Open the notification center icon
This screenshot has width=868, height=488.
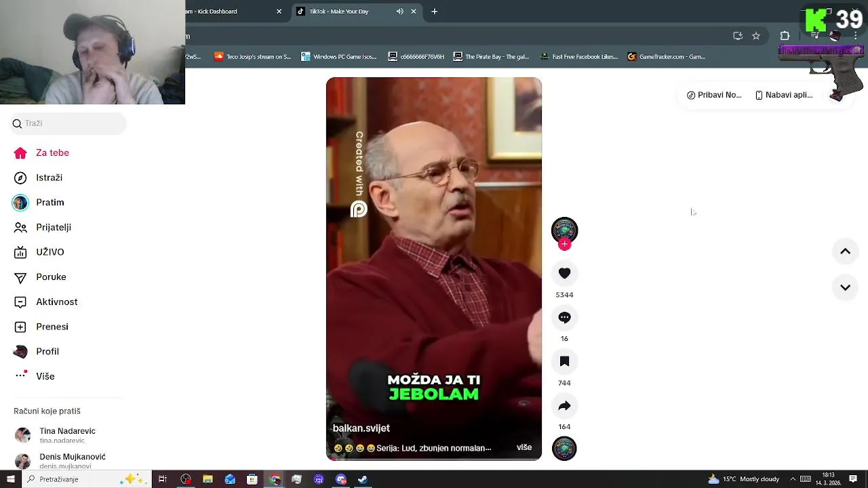coord(853,479)
